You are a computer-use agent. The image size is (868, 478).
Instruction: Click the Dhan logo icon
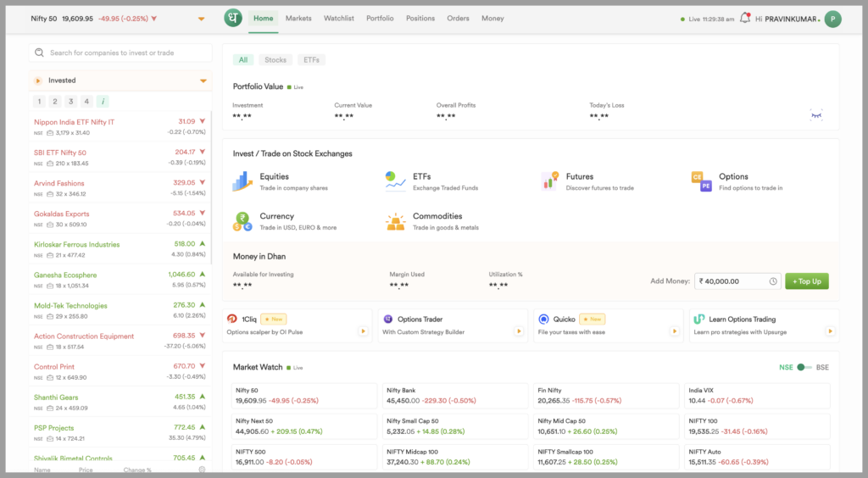tap(233, 19)
